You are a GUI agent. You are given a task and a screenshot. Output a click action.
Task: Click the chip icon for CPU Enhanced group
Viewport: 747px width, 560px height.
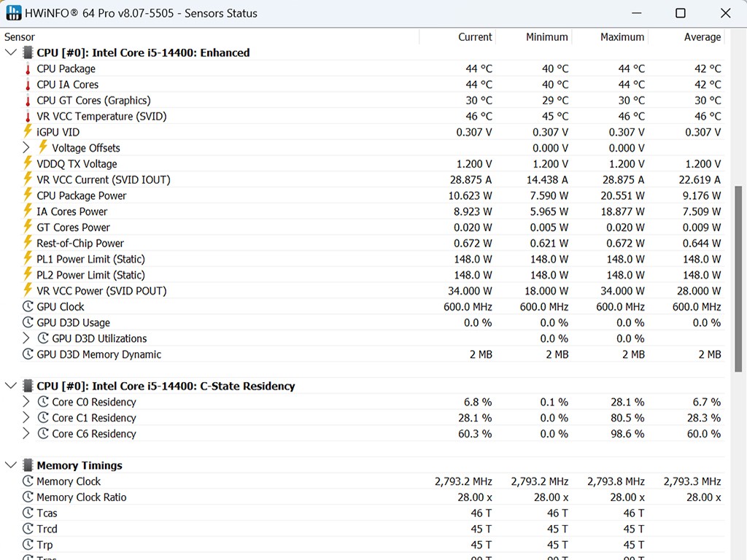click(28, 52)
